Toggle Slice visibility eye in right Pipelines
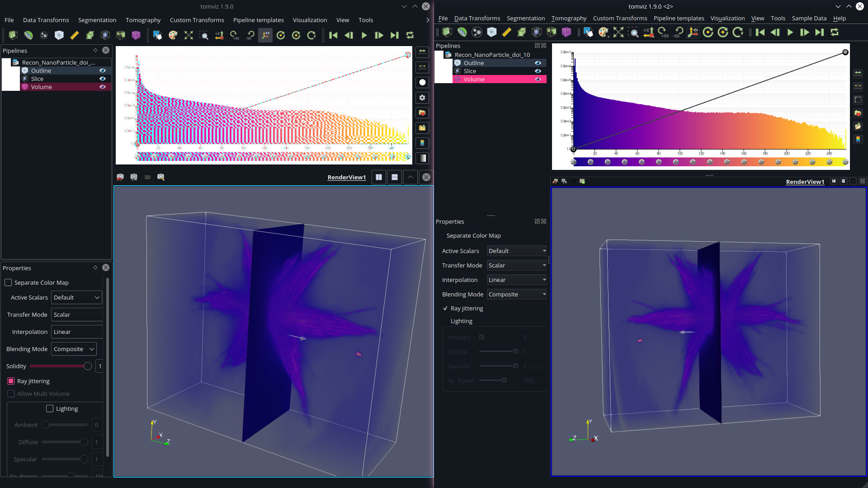The width and height of the screenshot is (868, 488). tap(538, 71)
